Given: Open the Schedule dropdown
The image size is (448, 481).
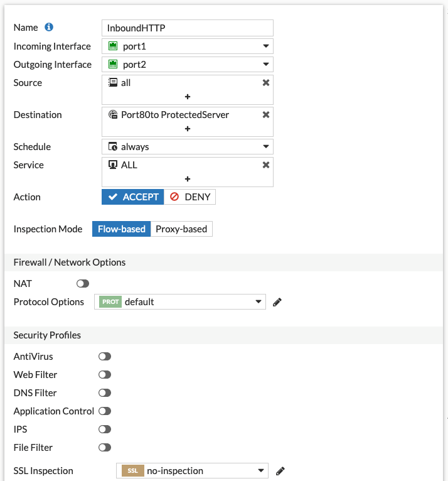Looking at the screenshot, I should [x=187, y=147].
